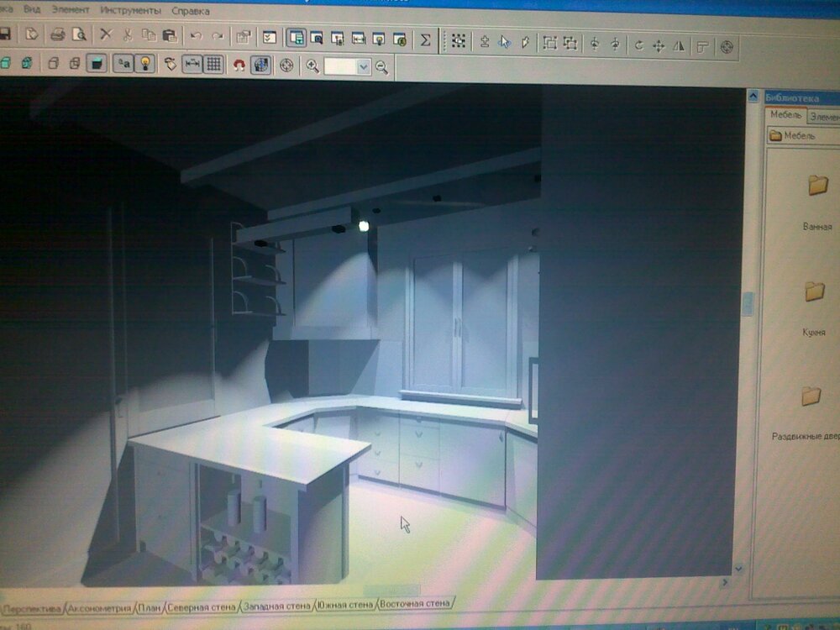This screenshot has height=630, width=840.
Task: Click the pencil edit tool icon
Action: pyautogui.click(x=525, y=42)
